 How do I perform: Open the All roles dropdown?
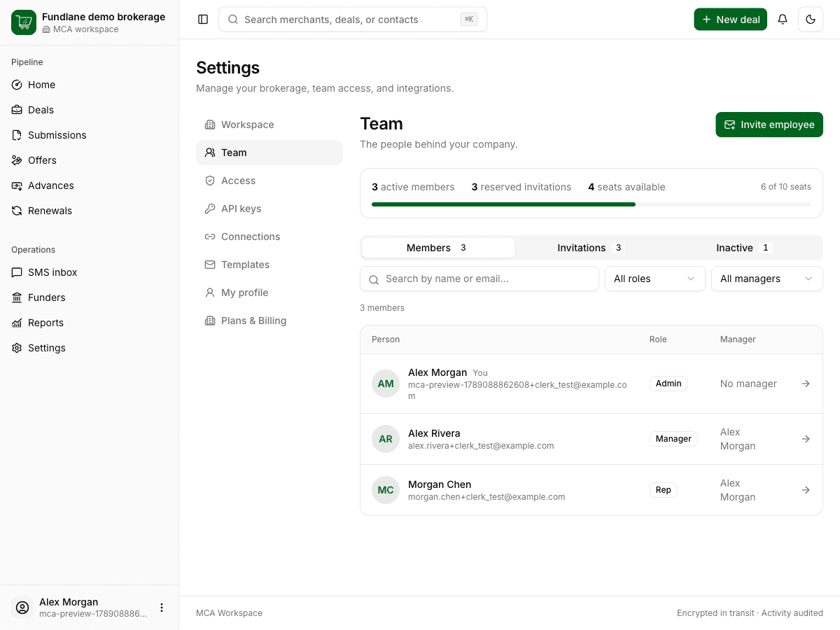click(x=655, y=279)
